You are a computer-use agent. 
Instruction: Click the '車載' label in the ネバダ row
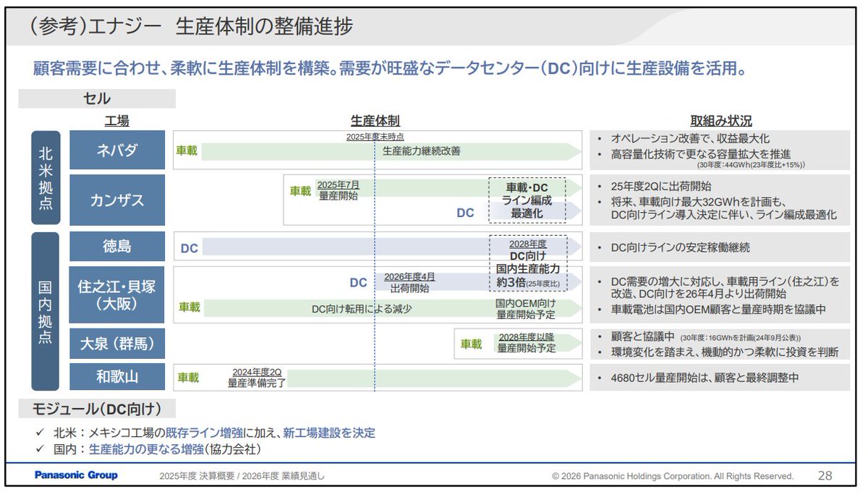coord(187,151)
